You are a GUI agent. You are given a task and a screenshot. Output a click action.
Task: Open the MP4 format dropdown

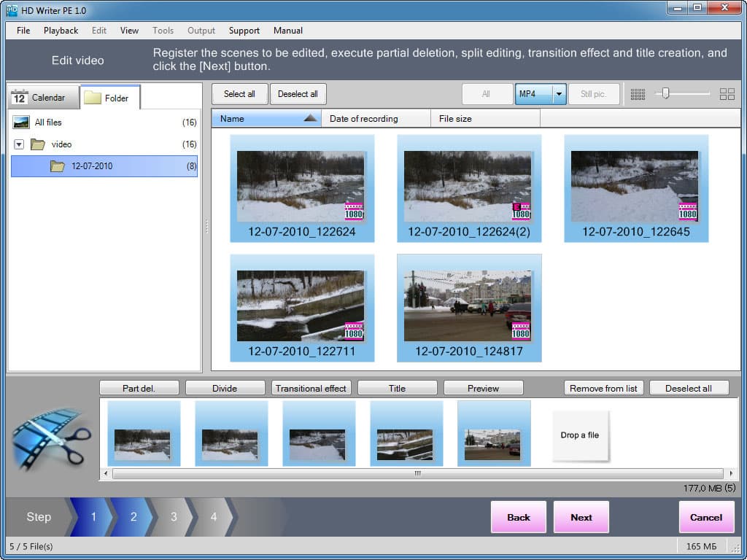coord(560,94)
